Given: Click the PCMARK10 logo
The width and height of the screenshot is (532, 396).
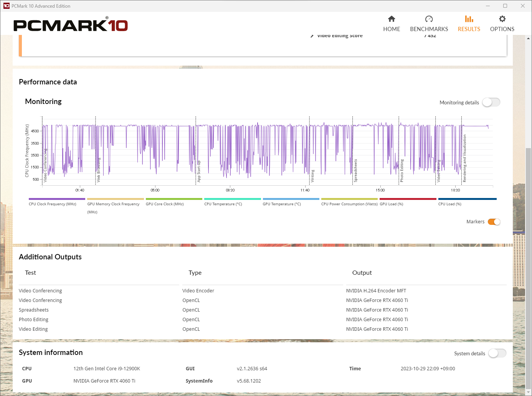Looking at the screenshot, I should 71,25.
